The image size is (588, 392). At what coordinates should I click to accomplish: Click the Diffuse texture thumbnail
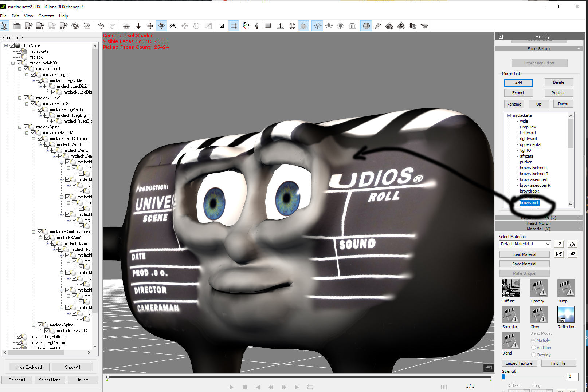coord(510,288)
